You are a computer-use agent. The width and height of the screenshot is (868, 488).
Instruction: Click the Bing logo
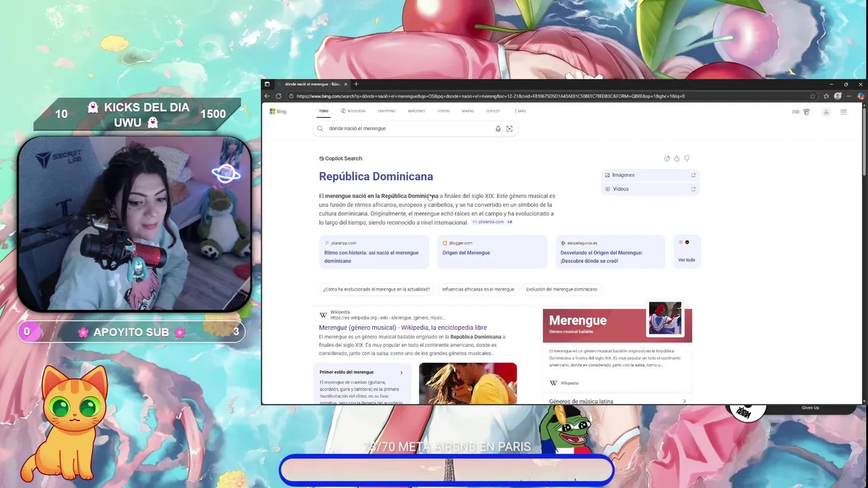[x=278, y=111]
